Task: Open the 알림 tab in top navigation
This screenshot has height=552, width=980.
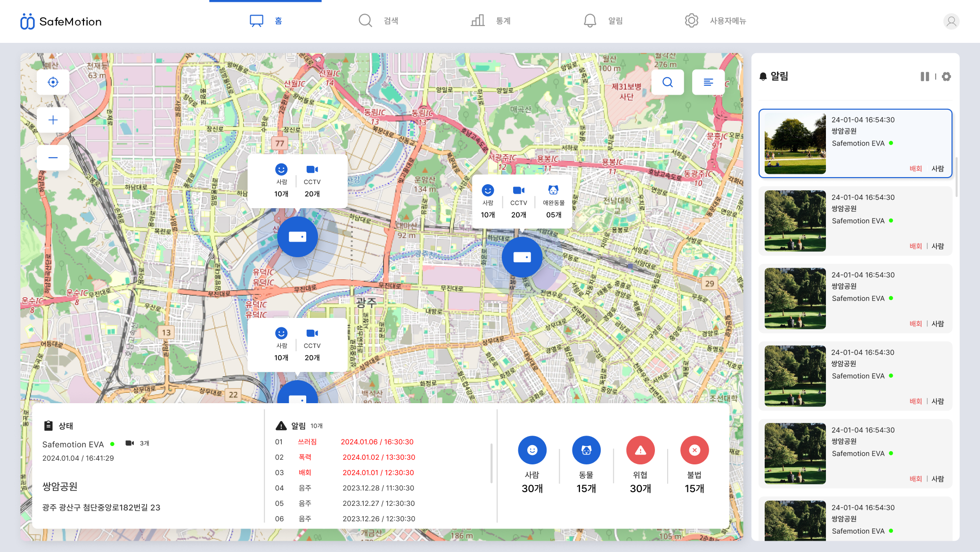Action: (x=603, y=21)
